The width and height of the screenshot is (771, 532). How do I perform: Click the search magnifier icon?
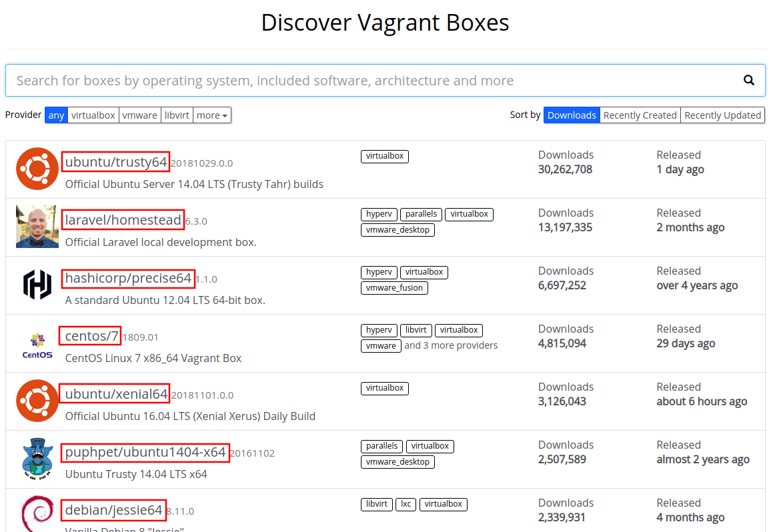(748, 80)
